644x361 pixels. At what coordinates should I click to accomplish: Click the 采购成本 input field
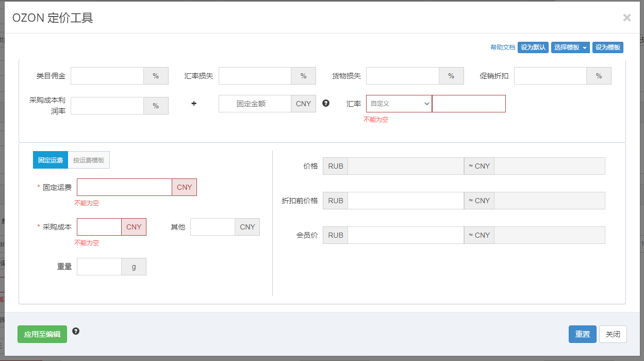(99, 227)
